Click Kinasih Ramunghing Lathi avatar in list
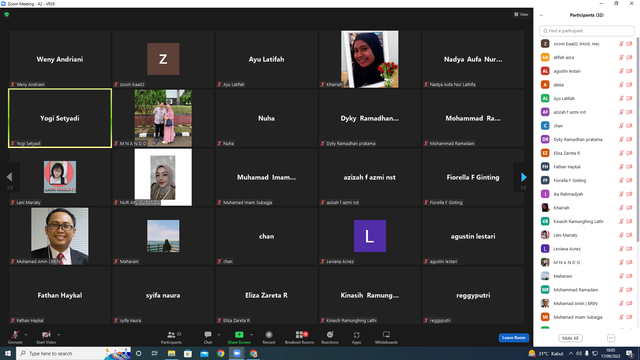Image resolution: width=640 pixels, height=360 pixels. tap(545, 221)
